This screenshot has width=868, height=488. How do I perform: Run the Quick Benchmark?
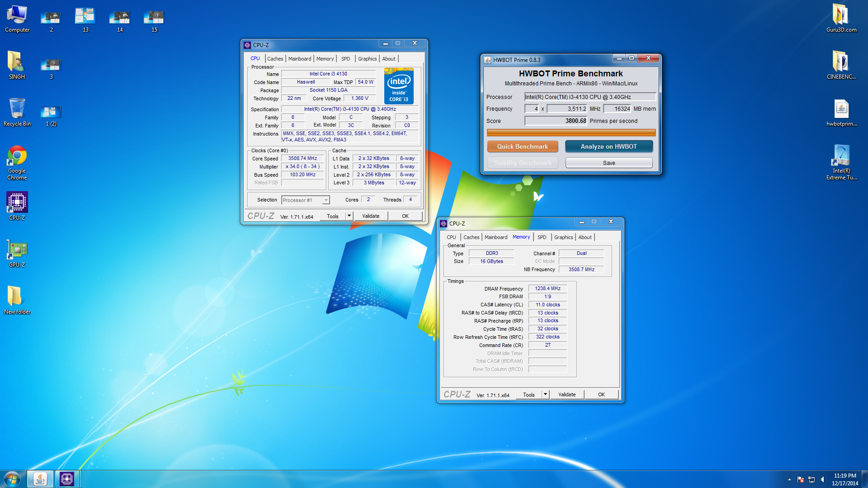pos(523,146)
